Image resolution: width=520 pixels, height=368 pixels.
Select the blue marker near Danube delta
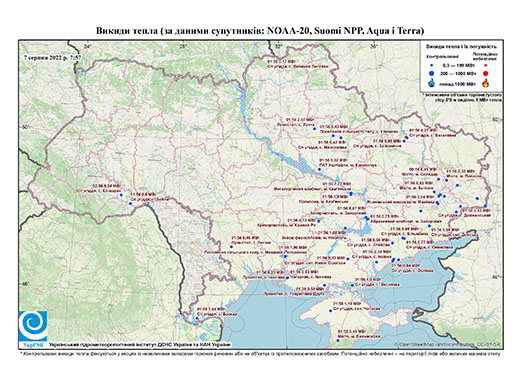(197, 318)
